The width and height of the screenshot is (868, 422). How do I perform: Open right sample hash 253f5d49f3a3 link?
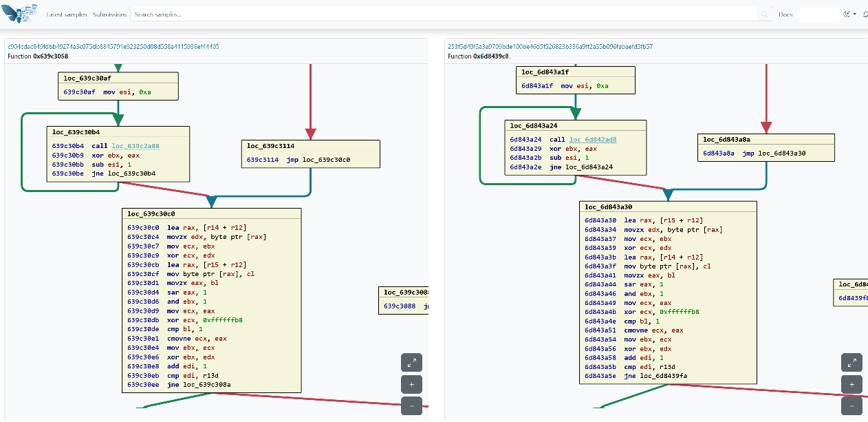tap(550, 47)
